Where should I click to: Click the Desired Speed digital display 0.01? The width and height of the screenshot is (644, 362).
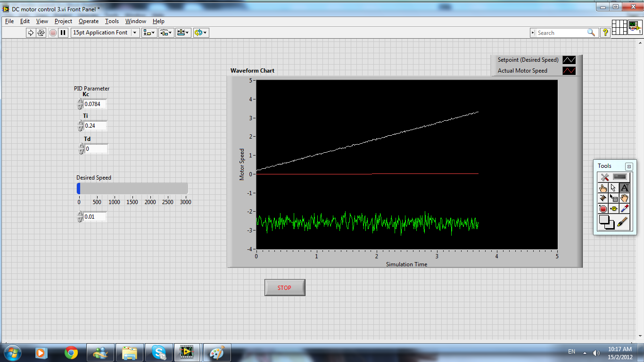click(95, 217)
